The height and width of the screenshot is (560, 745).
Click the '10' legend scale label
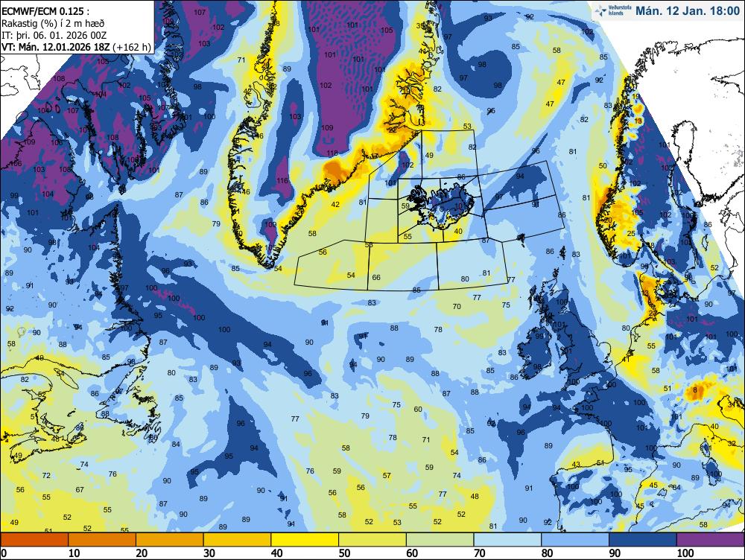tap(74, 553)
